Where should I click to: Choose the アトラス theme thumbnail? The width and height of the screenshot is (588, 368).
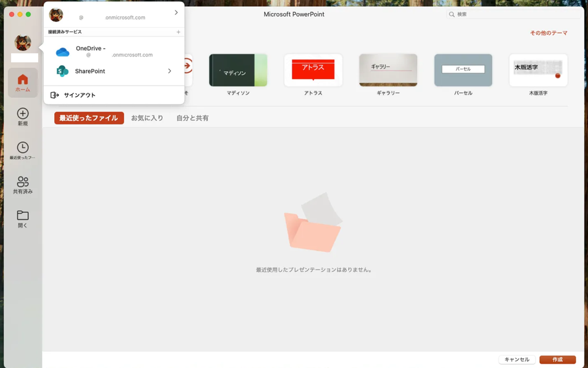[x=313, y=70]
